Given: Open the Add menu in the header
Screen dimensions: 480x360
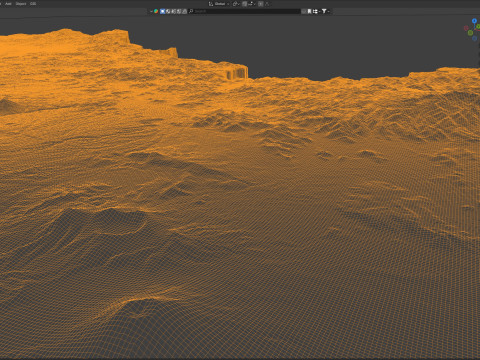Looking at the screenshot, I should click(8, 4).
